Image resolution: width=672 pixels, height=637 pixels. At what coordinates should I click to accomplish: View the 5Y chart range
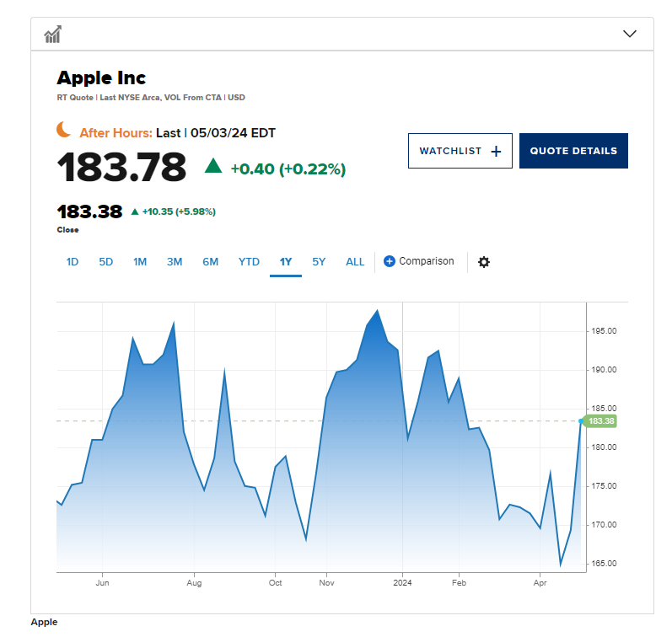coord(319,262)
